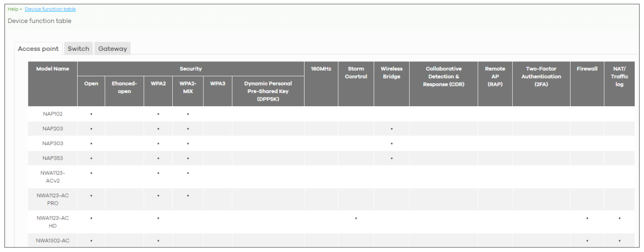Click the WPA3 column header
Screen dimensions: 644x252
[x=218, y=84]
